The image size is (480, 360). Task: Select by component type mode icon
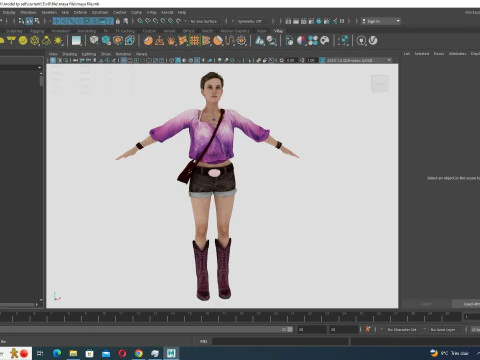tap(37, 21)
